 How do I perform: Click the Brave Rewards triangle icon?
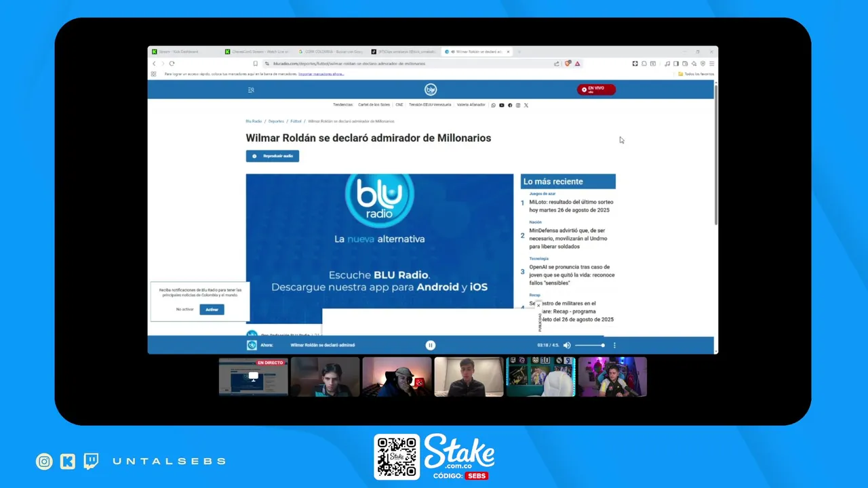[x=578, y=64]
